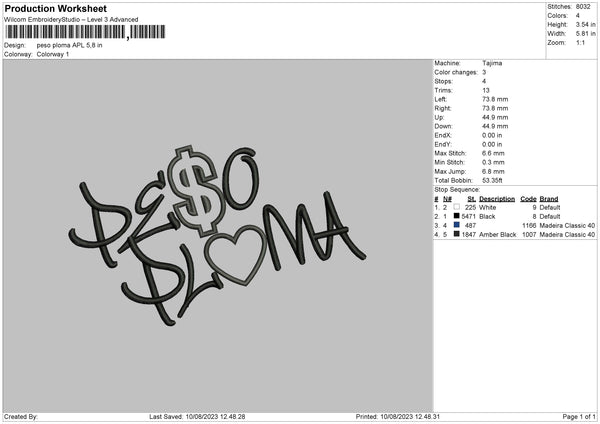Screen dimensions: 600x424
Task: Click the white color swatch in stop sequence
Action: coord(457,207)
